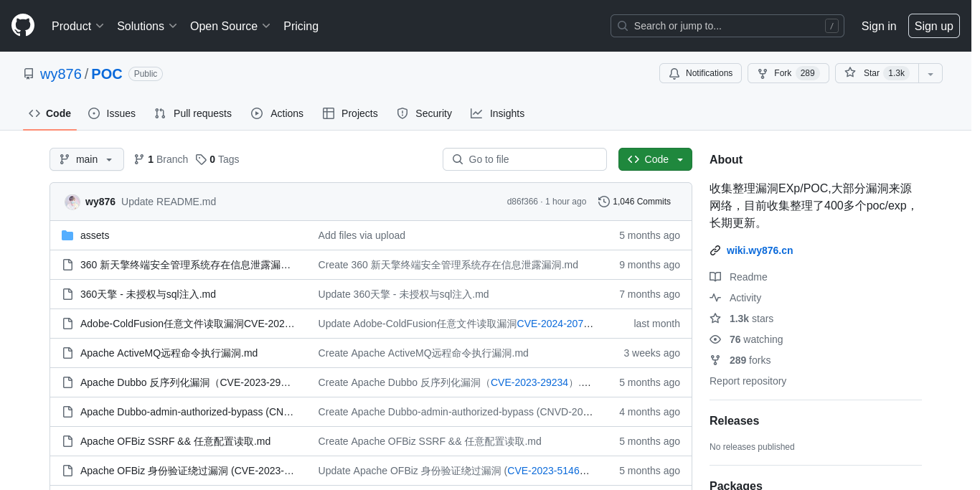The width and height of the screenshot is (980, 490).
Task: Open the Pull requests tab
Action: click(x=193, y=113)
